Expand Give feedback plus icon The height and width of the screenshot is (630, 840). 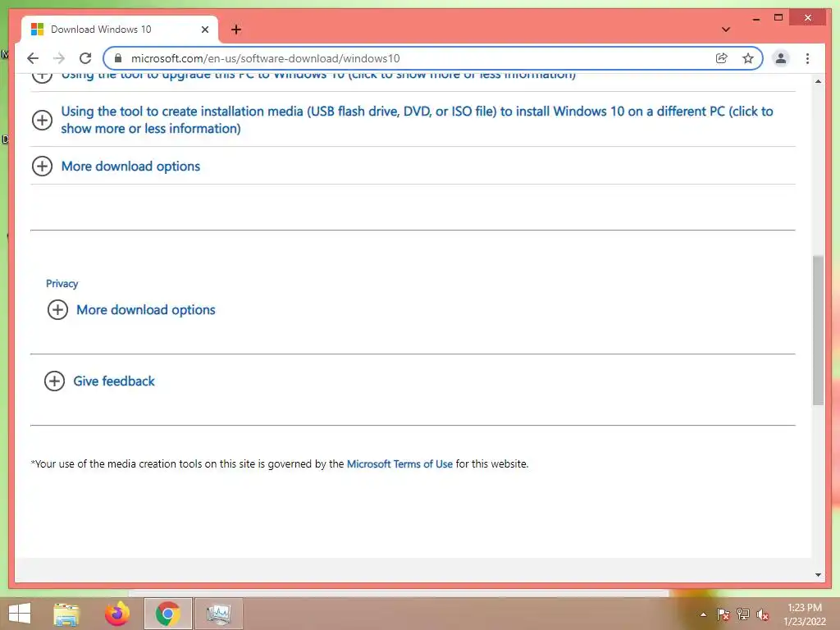tap(54, 381)
